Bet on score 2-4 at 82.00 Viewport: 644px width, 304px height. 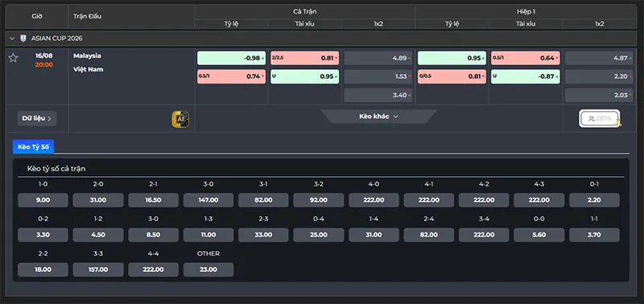click(429, 235)
